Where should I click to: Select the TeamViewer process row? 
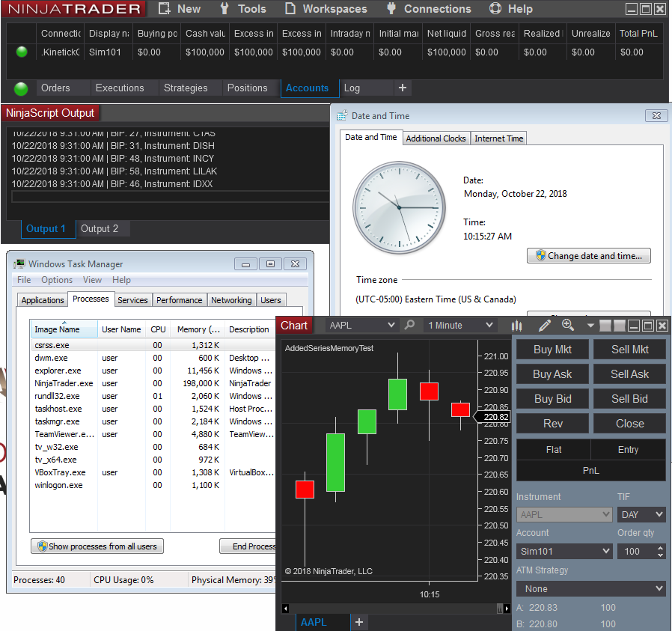pyautogui.click(x=153, y=434)
